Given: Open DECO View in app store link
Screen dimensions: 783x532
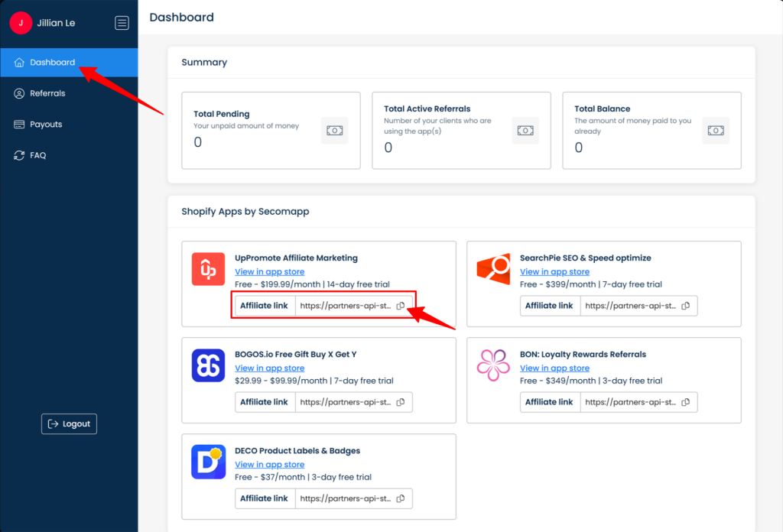Looking at the screenshot, I should (x=270, y=464).
